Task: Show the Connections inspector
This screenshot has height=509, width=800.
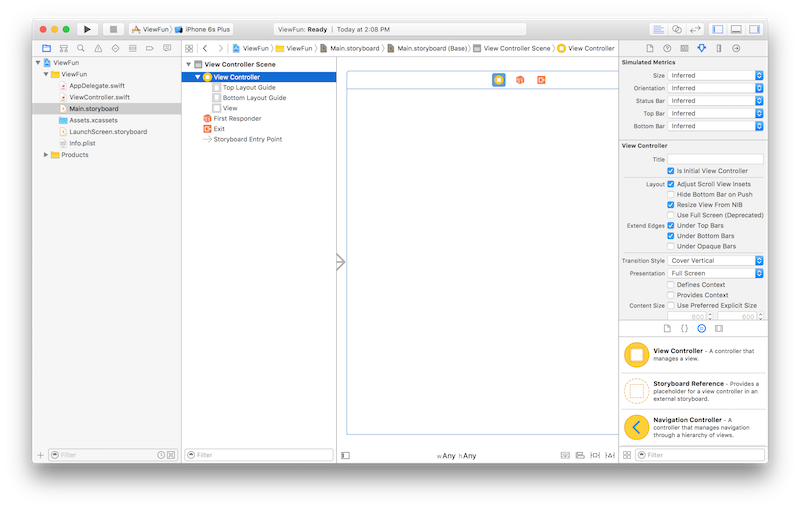Action: click(x=736, y=48)
